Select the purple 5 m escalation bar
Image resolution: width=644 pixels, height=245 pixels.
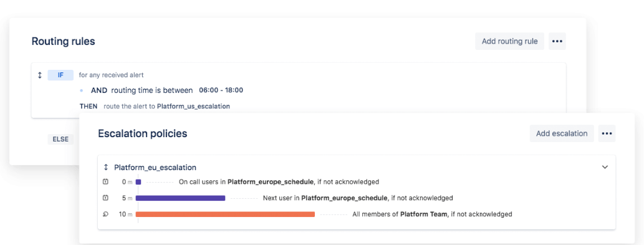click(180, 198)
